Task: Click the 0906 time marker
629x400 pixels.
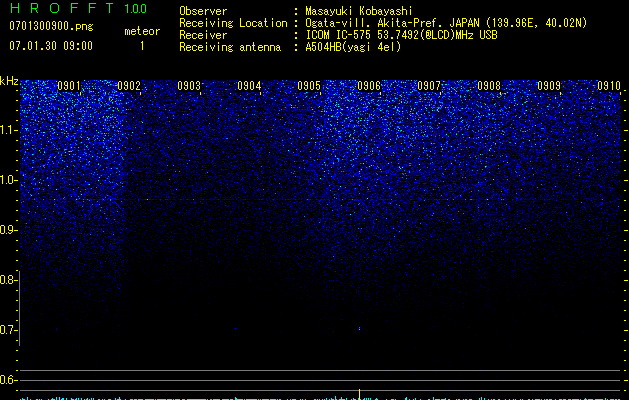Action: 369,86
